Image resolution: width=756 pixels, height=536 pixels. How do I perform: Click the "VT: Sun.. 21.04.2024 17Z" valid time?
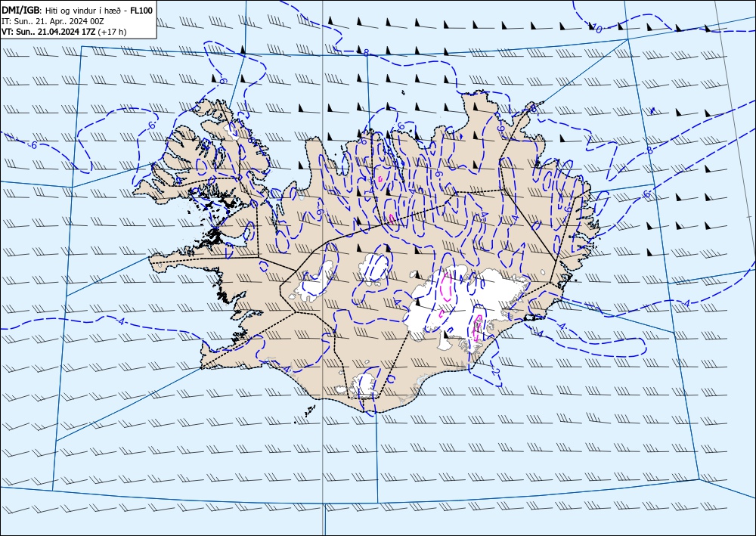point(48,32)
